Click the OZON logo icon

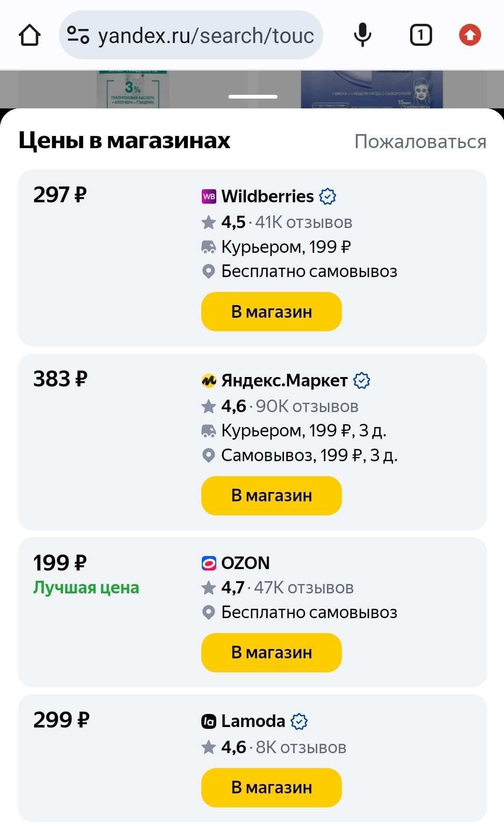[209, 563]
